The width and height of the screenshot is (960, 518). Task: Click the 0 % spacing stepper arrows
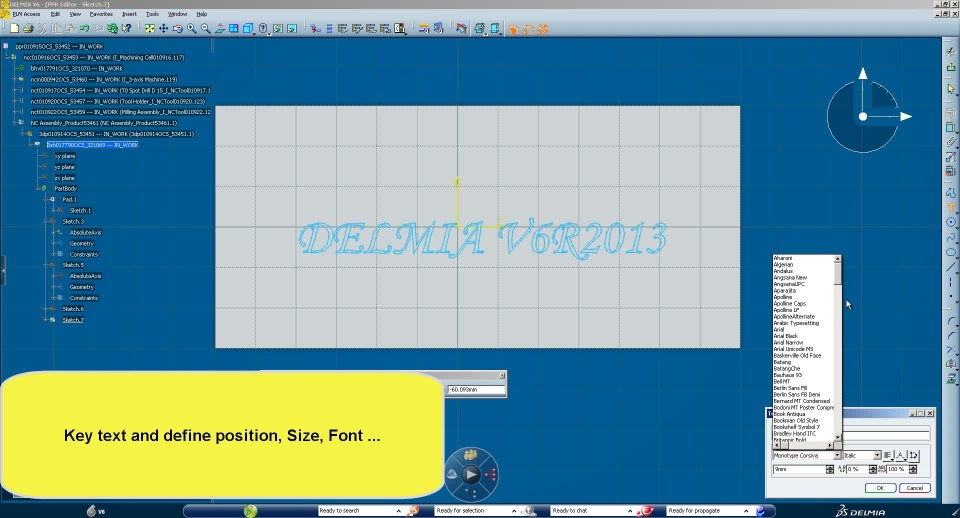tap(872, 469)
